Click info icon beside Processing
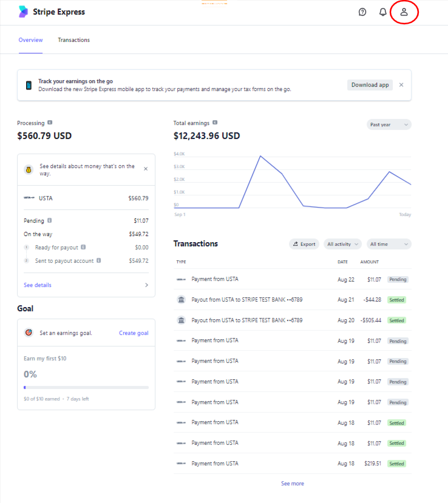Viewport: 448px width, 503px height. 50,123
